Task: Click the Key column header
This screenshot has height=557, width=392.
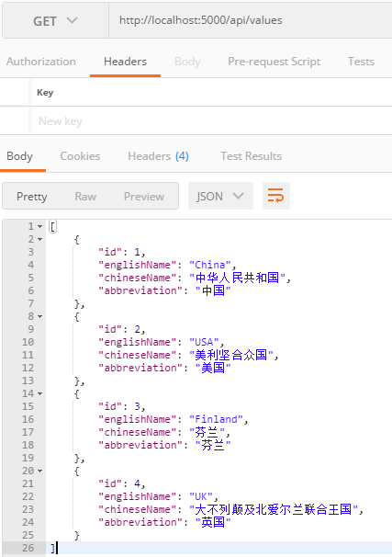Action: 45,92
